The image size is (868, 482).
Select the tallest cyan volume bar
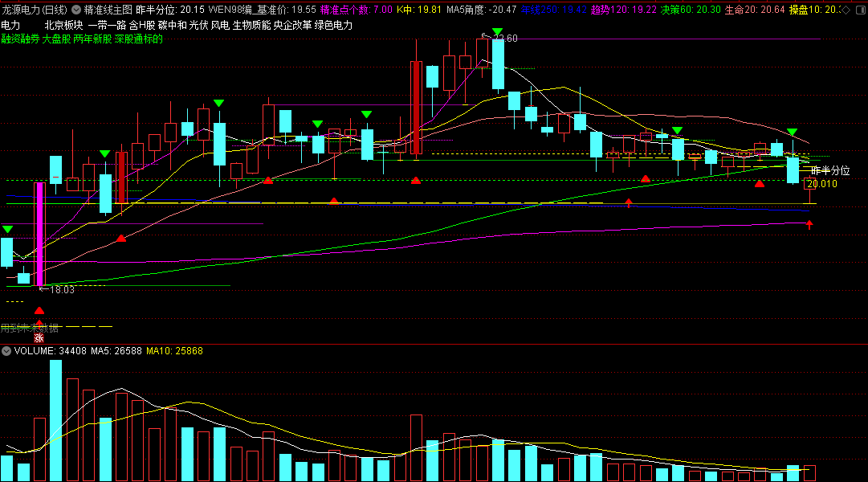coord(55,420)
